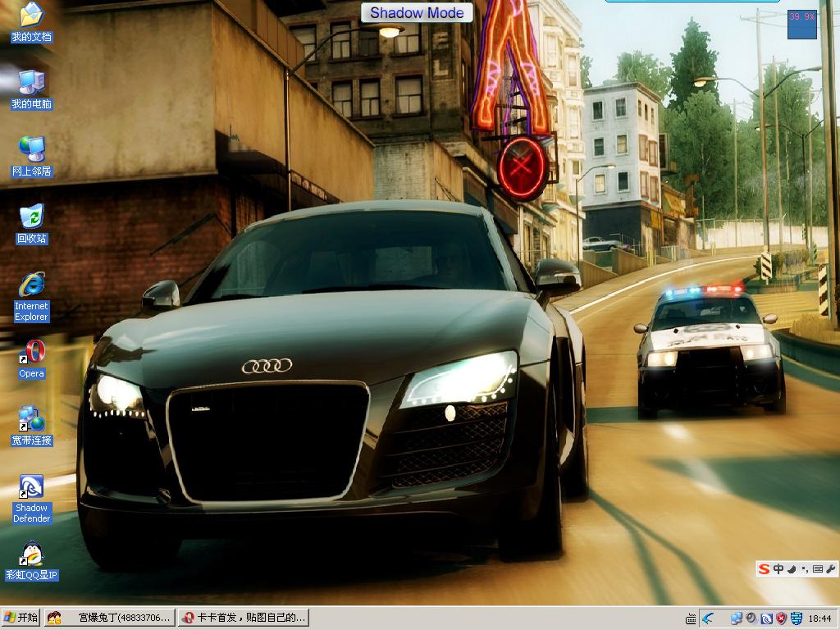Screen dimensions: 840x630
Task: Click the blue bird tray icon
Action: 709,619
